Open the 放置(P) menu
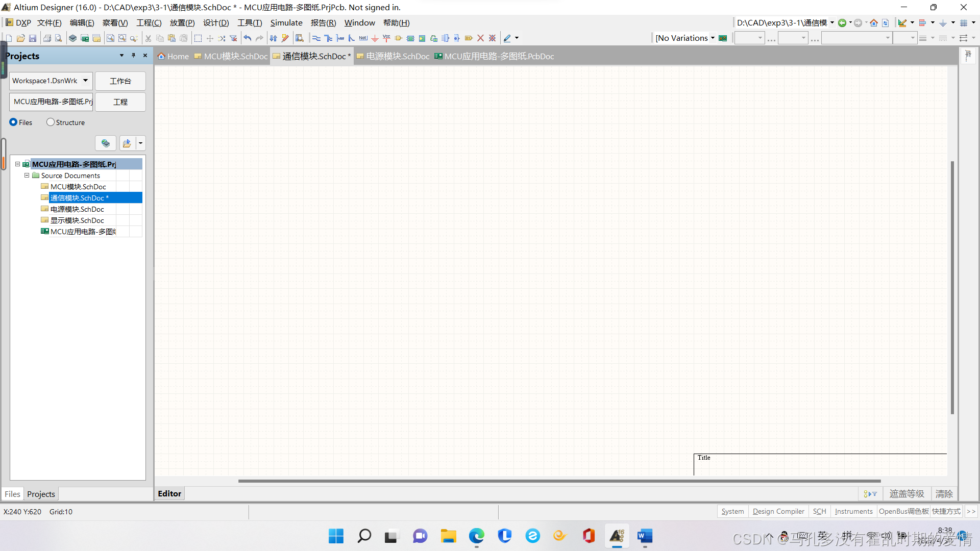The width and height of the screenshot is (980, 551). [182, 23]
